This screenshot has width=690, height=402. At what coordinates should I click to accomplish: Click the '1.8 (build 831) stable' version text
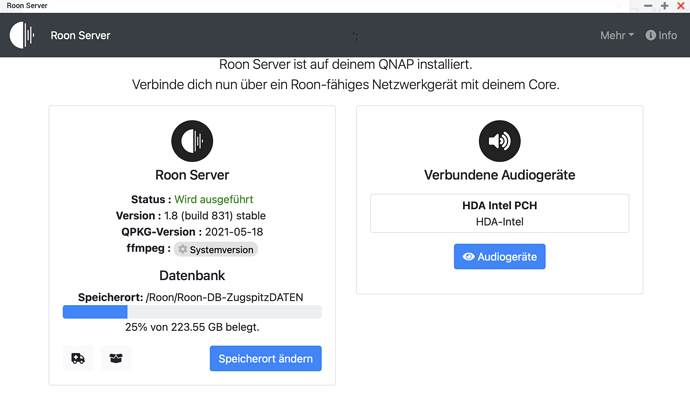(215, 216)
